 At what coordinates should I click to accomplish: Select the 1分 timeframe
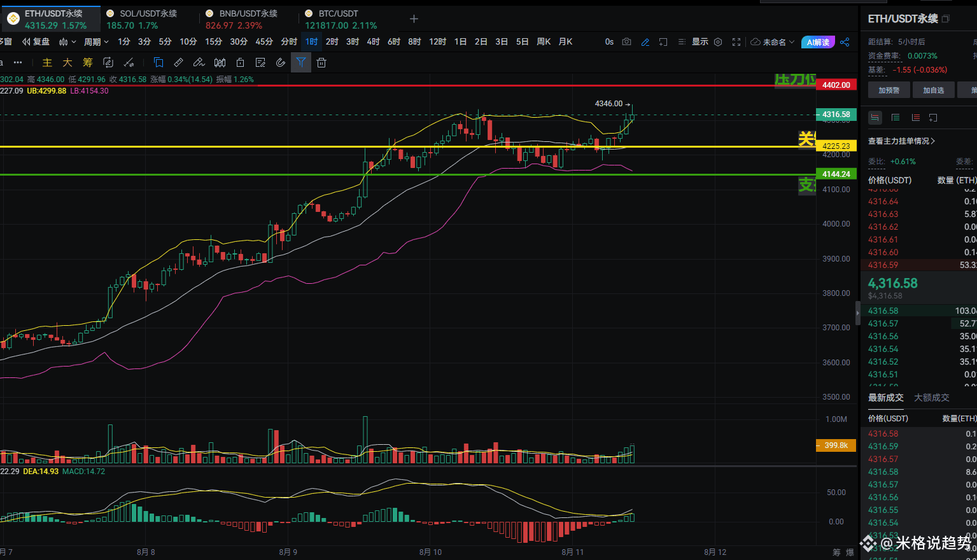pyautogui.click(x=124, y=41)
